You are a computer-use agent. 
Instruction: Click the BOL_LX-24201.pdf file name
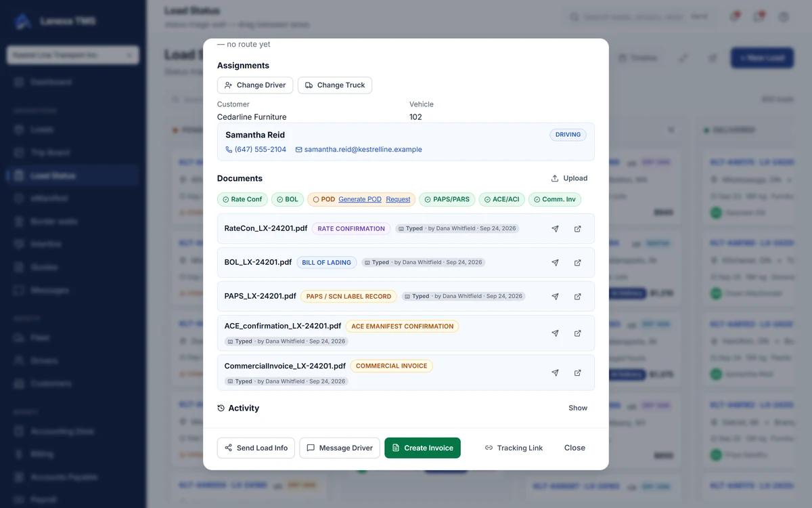pyautogui.click(x=258, y=262)
